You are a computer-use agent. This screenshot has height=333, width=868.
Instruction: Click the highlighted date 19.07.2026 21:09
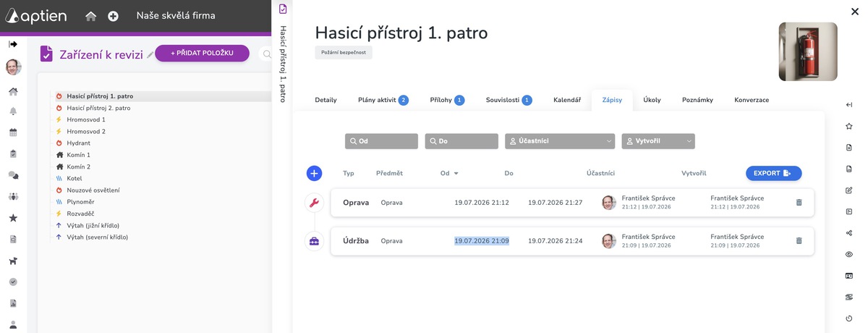click(482, 240)
